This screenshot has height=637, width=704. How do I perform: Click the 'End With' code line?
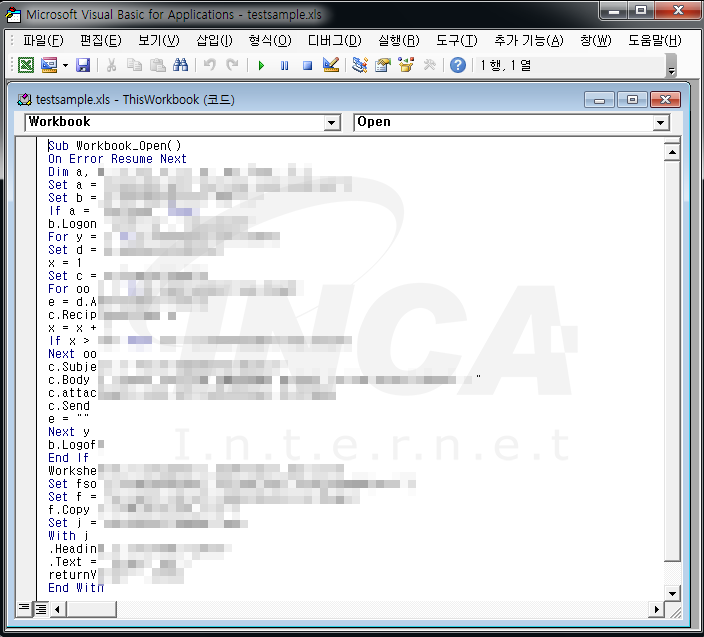click(76, 588)
